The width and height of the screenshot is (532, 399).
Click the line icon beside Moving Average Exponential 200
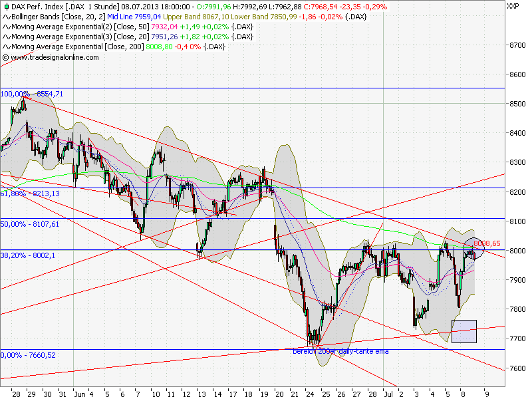coord(7,47)
